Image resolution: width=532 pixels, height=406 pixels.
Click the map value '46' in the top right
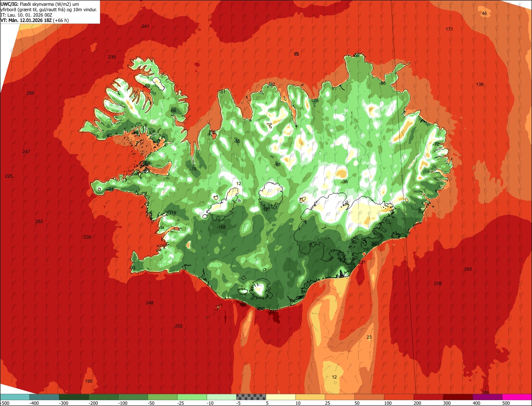484,13
